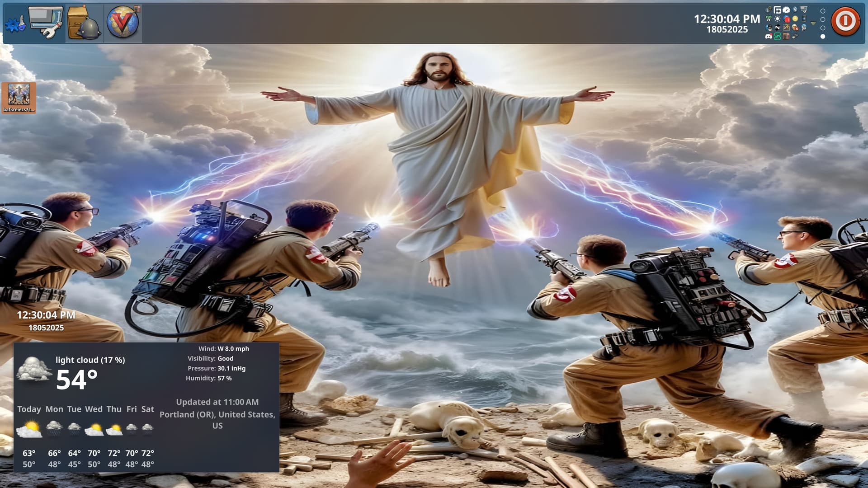Click the Wind: W 8.0 mph reading
This screenshot has height=488, width=868.
pos(224,349)
